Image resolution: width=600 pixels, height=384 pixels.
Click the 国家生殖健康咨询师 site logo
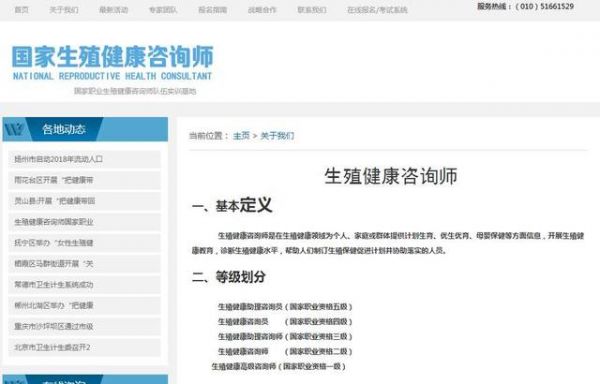(x=112, y=57)
